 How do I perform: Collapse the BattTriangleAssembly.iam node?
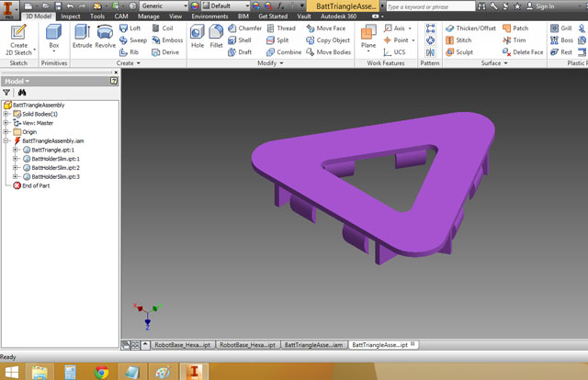click(x=6, y=141)
